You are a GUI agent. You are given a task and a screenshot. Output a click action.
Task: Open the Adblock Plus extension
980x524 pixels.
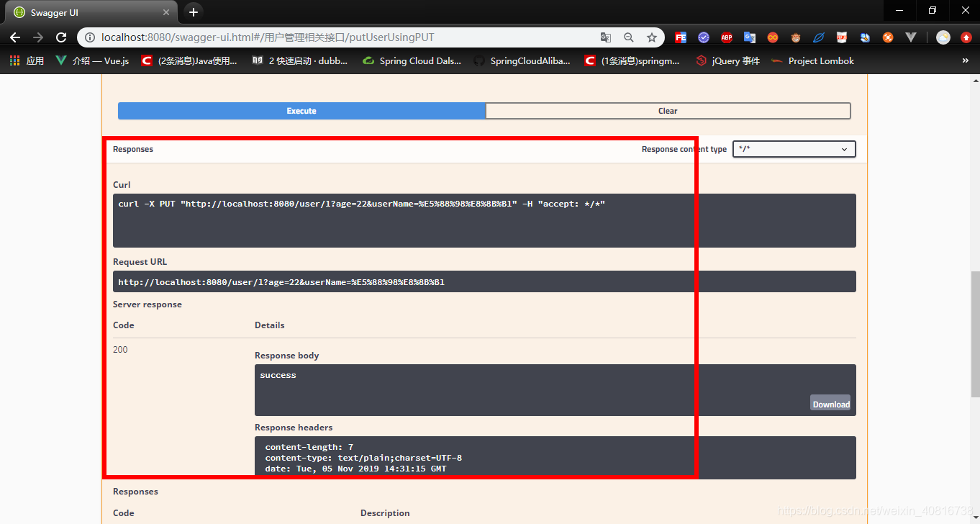727,37
